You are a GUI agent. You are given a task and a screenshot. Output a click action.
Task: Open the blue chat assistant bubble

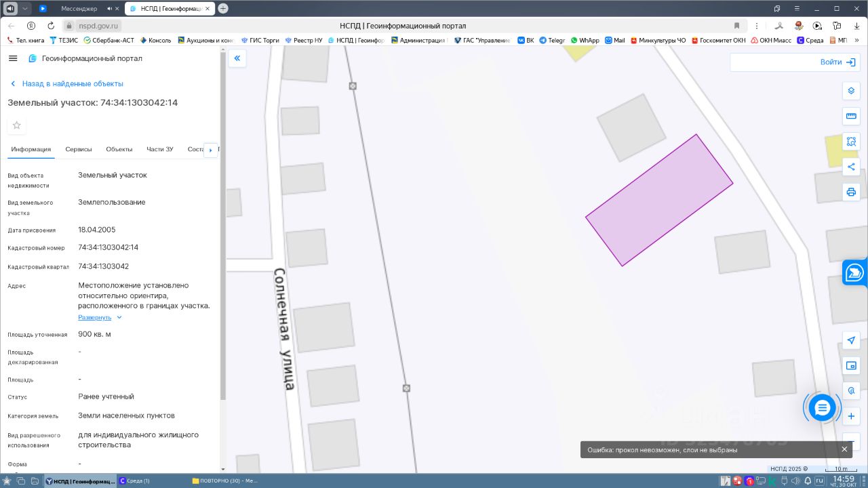[822, 407]
